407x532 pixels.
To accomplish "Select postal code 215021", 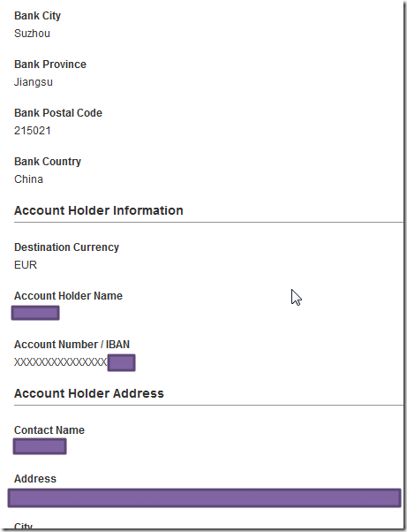I will tap(33, 131).
